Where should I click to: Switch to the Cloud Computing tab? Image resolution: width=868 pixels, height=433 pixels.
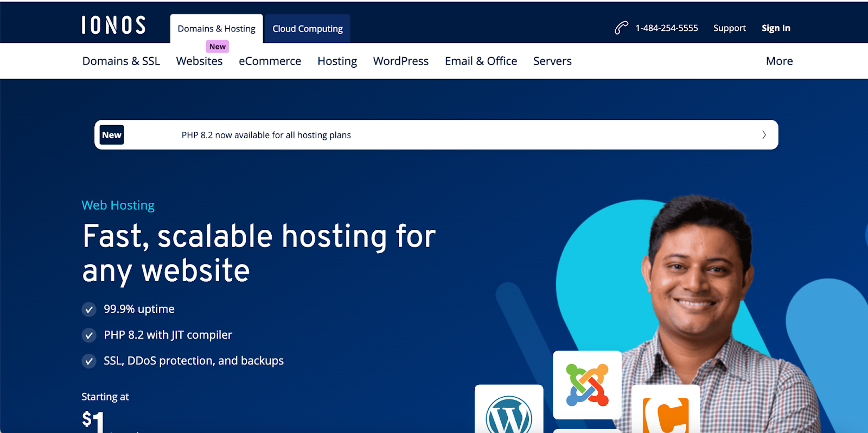(308, 29)
